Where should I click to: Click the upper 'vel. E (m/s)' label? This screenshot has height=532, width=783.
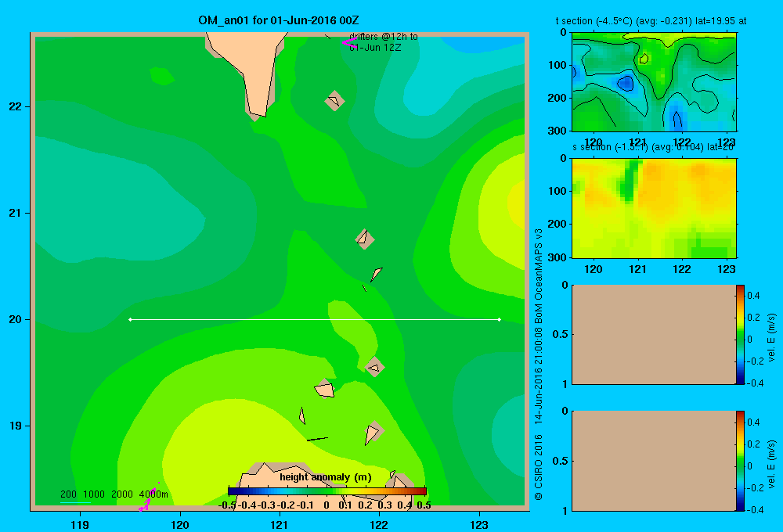[772, 337]
